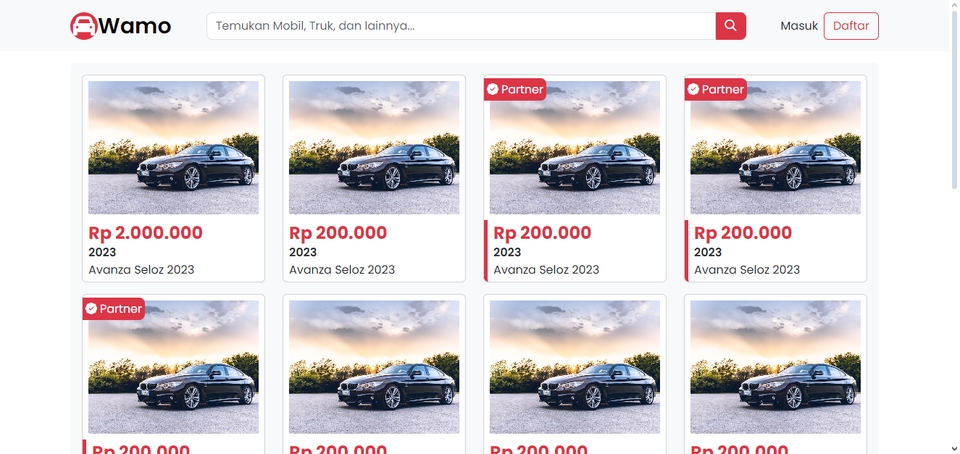Click the Partner badge on second-row first card
Screen dimensions: 960x454
click(x=114, y=309)
